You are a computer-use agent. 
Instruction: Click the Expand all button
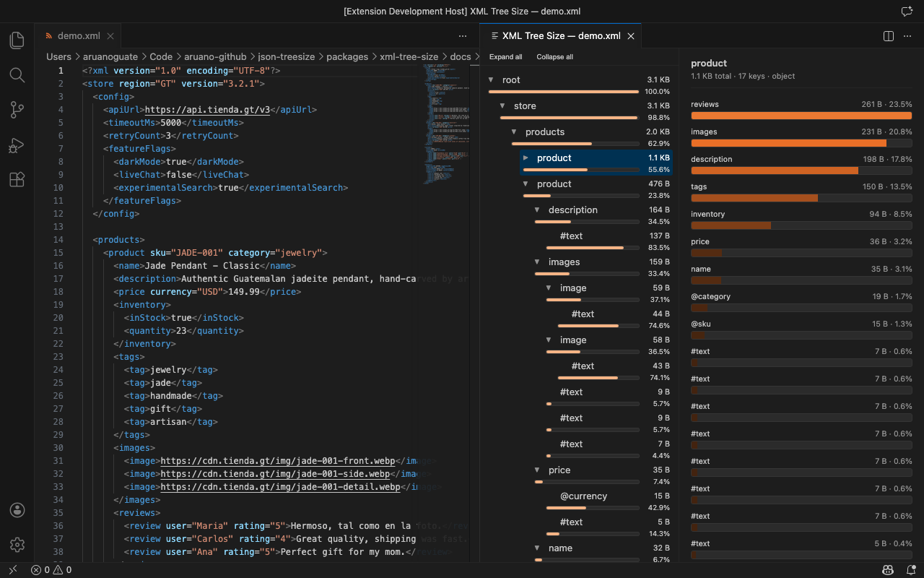tap(505, 56)
